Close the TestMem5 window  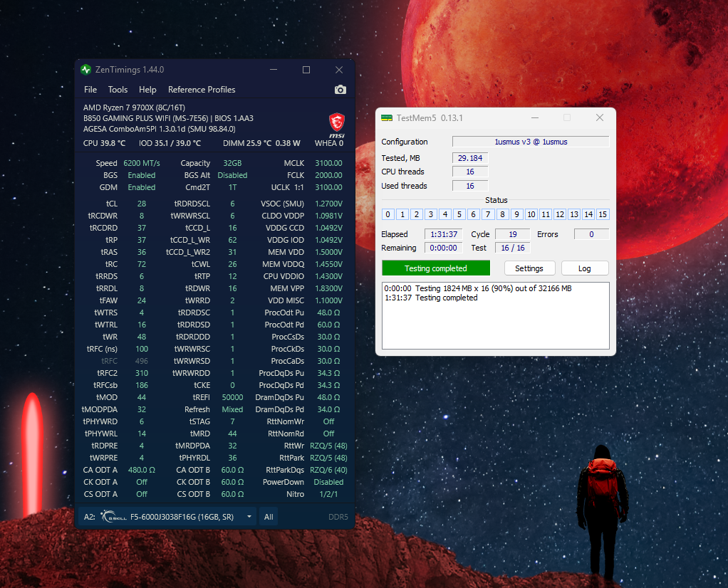click(x=600, y=118)
